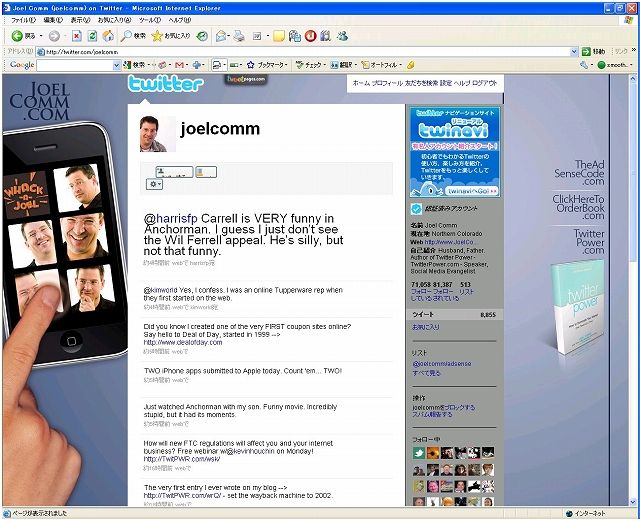Viewport: 640px width, 521px height.
Task: Click the yellow note icon in toolbar
Action: (279, 36)
